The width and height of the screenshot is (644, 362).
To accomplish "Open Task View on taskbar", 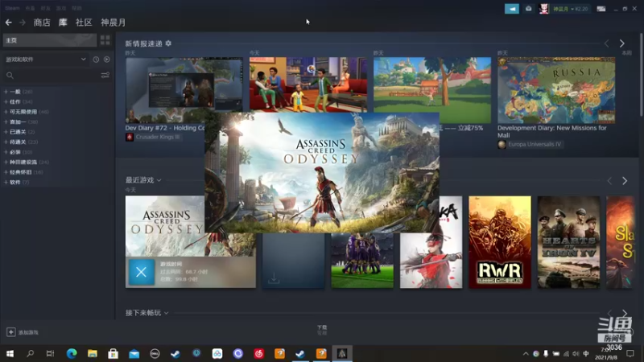I will [x=50, y=353].
